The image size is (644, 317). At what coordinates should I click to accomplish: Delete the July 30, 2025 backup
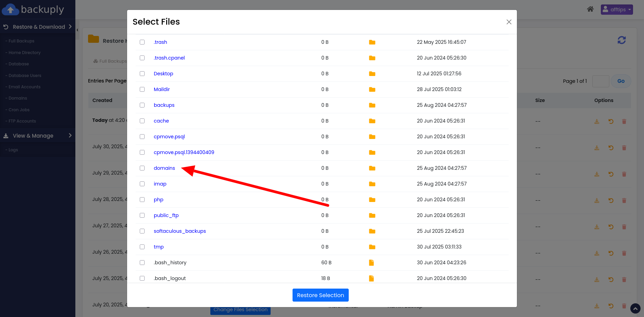(624, 148)
